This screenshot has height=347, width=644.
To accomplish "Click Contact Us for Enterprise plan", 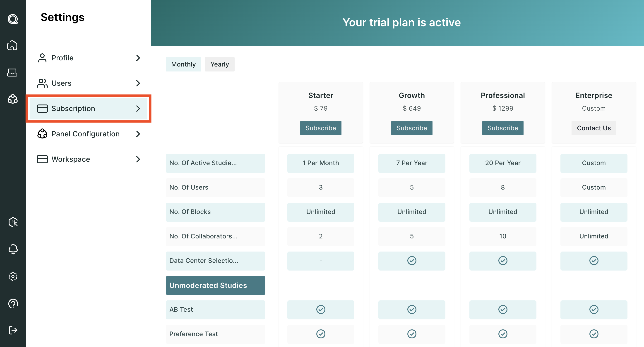I will 594,128.
